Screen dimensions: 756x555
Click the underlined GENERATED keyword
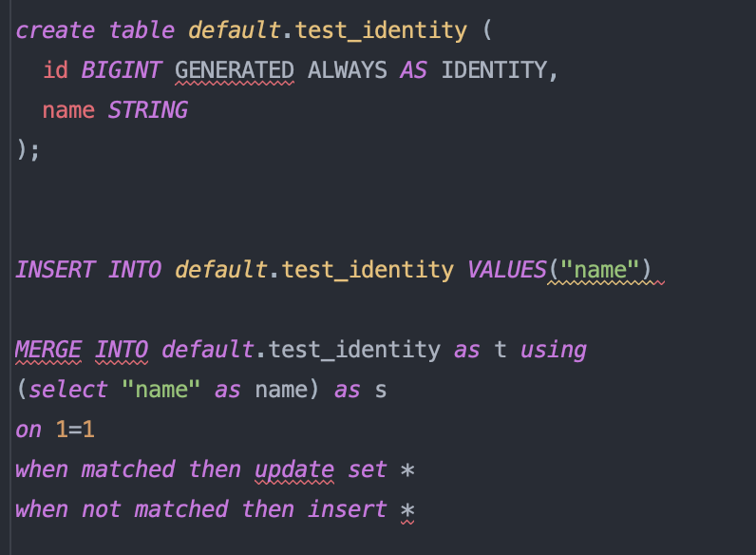(x=235, y=70)
